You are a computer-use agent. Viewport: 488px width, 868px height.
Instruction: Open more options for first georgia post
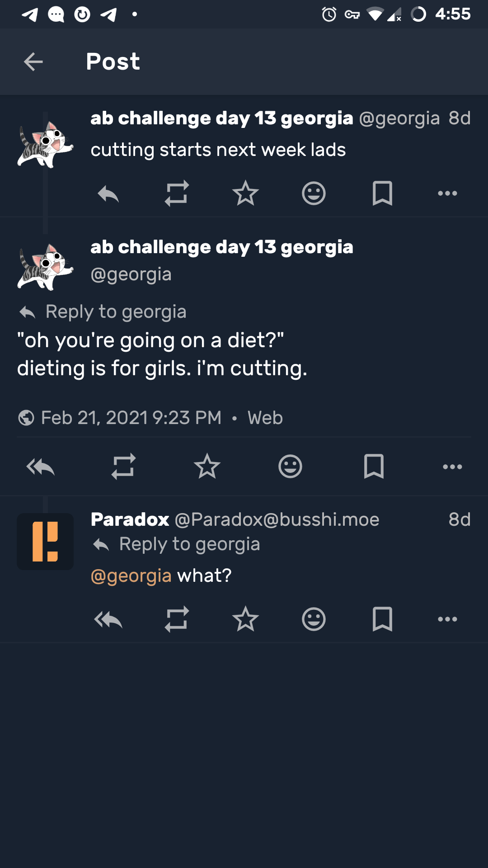pos(447,194)
